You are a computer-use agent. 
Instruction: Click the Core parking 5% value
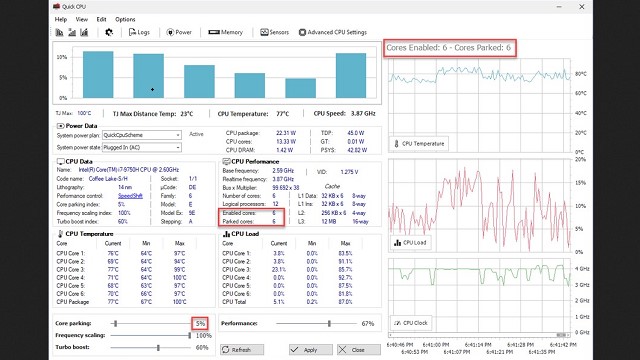200,323
